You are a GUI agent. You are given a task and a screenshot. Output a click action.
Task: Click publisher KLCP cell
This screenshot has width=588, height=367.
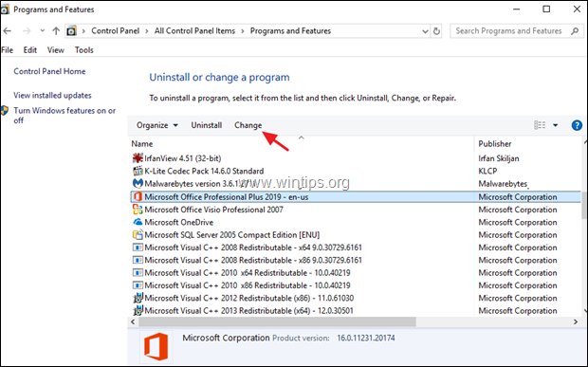(487, 171)
